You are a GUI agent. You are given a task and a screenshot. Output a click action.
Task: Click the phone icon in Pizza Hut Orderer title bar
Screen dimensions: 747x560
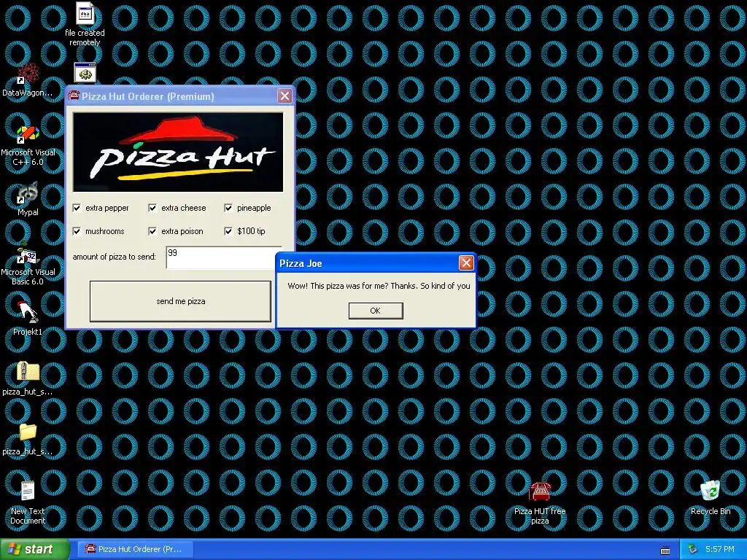coord(74,96)
